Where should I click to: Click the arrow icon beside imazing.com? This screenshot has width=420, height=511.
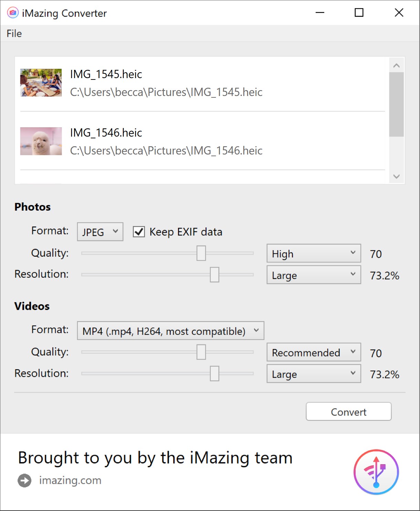(24, 480)
